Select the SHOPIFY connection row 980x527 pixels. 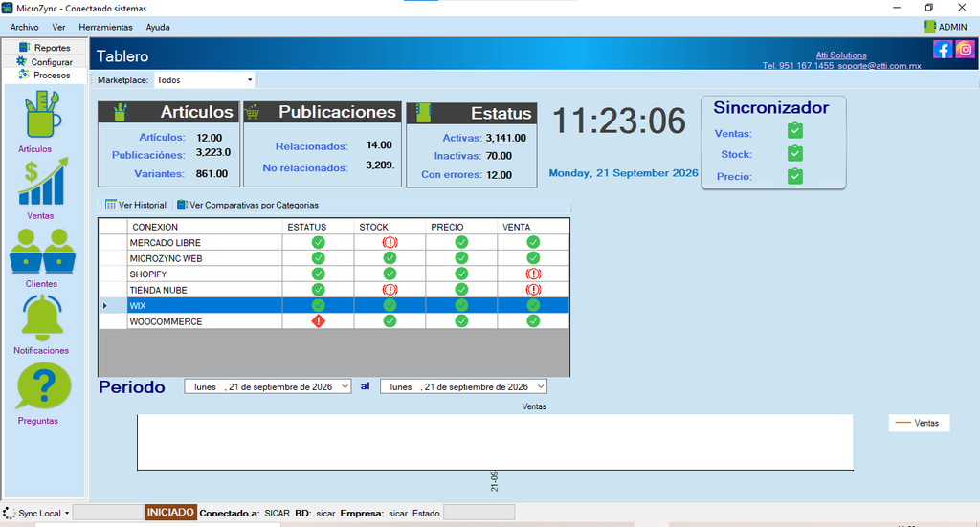[334, 274]
